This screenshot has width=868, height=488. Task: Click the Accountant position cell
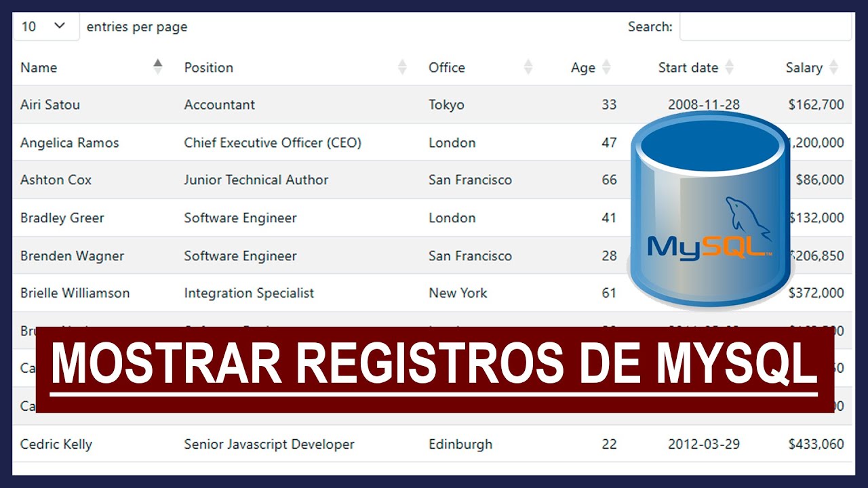click(x=220, y=104)
